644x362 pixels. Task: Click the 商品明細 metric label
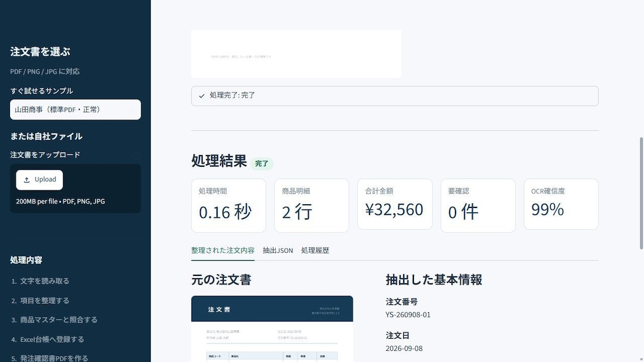(x=296, y=191)
